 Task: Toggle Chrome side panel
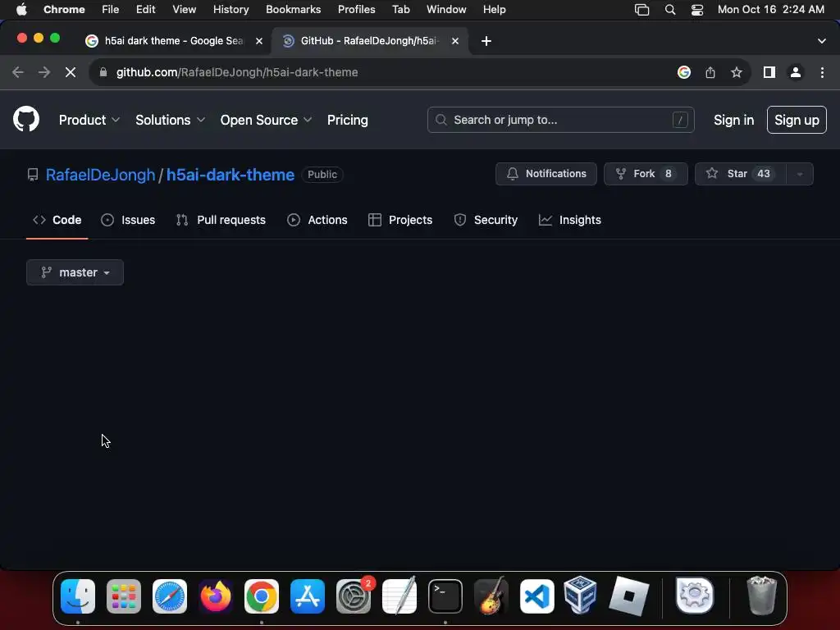769,72
